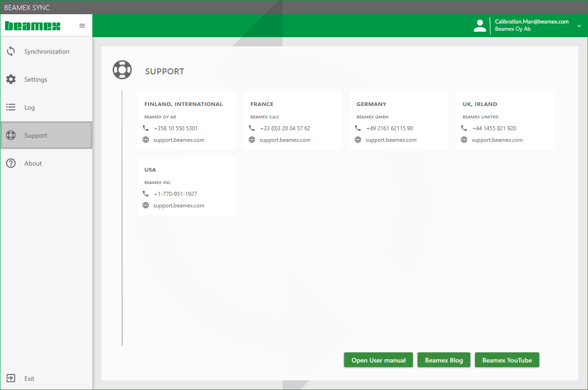
Task: Click the Settings gear icon
Action: 11,79
